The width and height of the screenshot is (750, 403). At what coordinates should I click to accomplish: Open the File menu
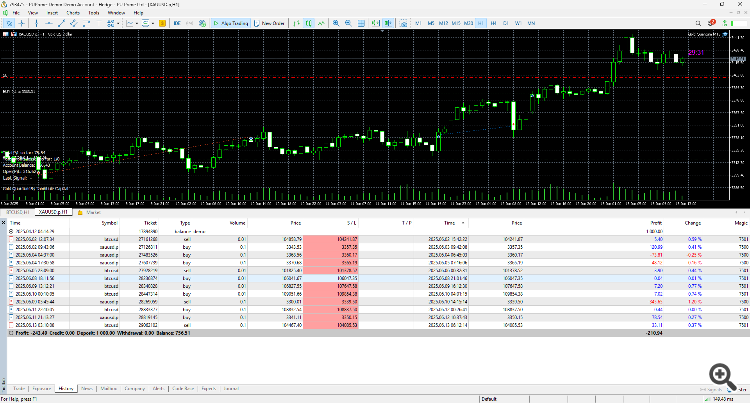pos(16,13)
